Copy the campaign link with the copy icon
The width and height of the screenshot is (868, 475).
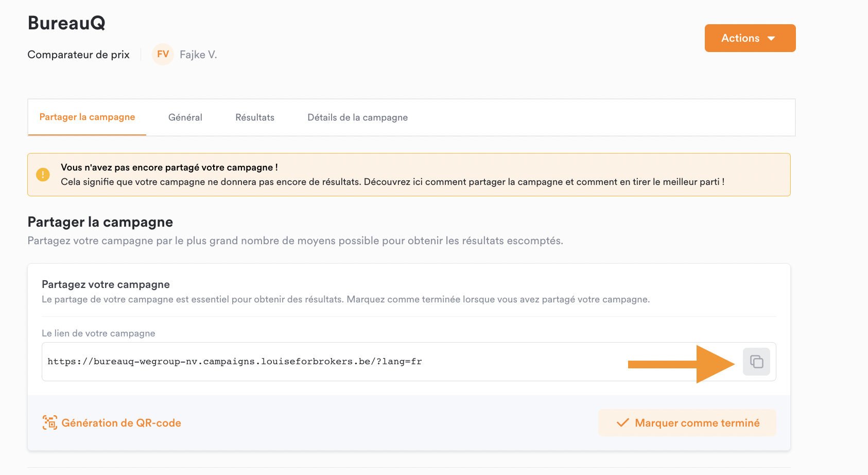click(x=756, y=362)
